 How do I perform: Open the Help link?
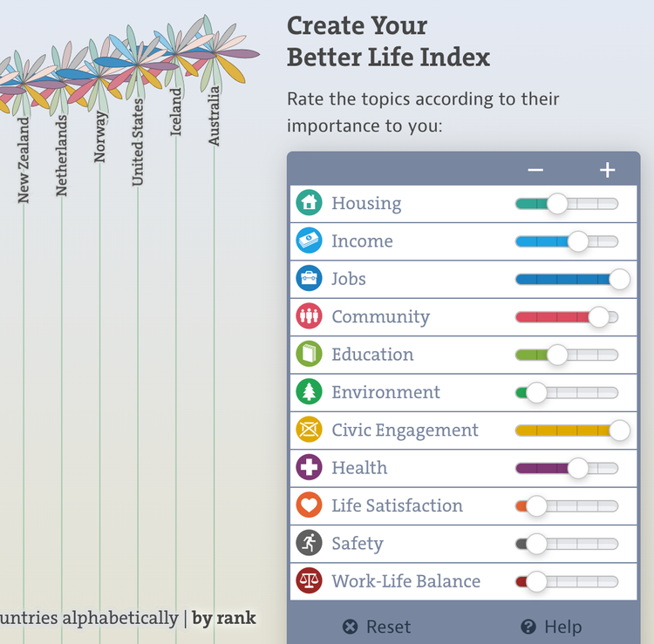[x=551, y=627]
